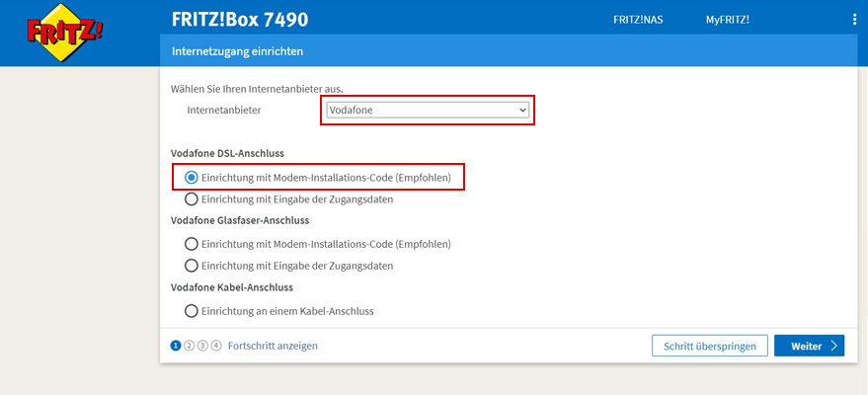
Task: Click the Fortschritt anzeigen link
Action: coord(273,346)
